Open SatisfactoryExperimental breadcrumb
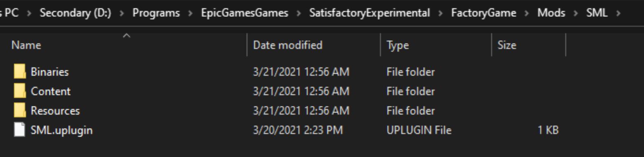 [369, 13]
